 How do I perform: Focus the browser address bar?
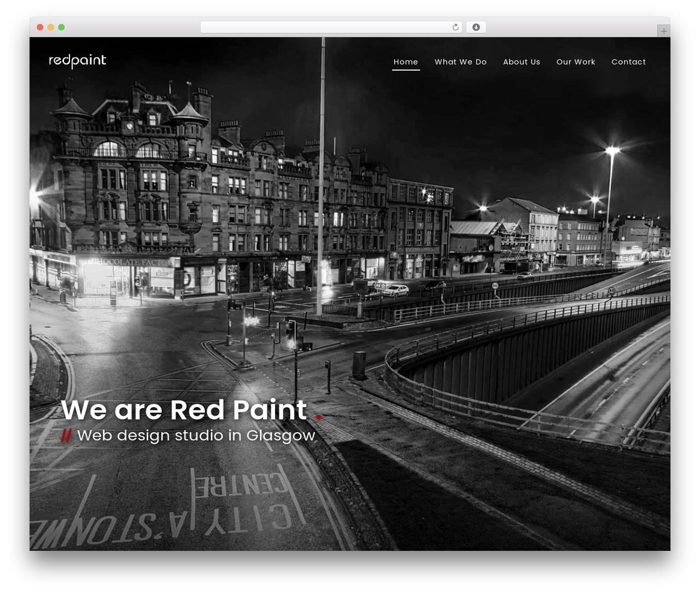coord(331,27)
